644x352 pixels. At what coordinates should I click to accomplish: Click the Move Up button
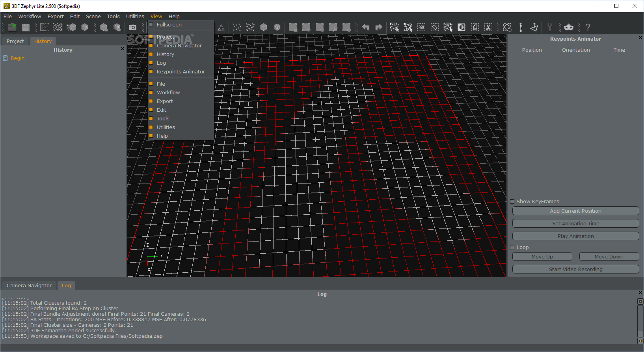tap(542, 257)
